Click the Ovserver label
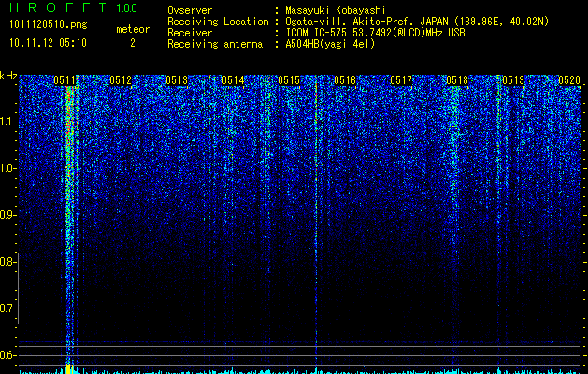The image size is (588, 374). [190, 10]
